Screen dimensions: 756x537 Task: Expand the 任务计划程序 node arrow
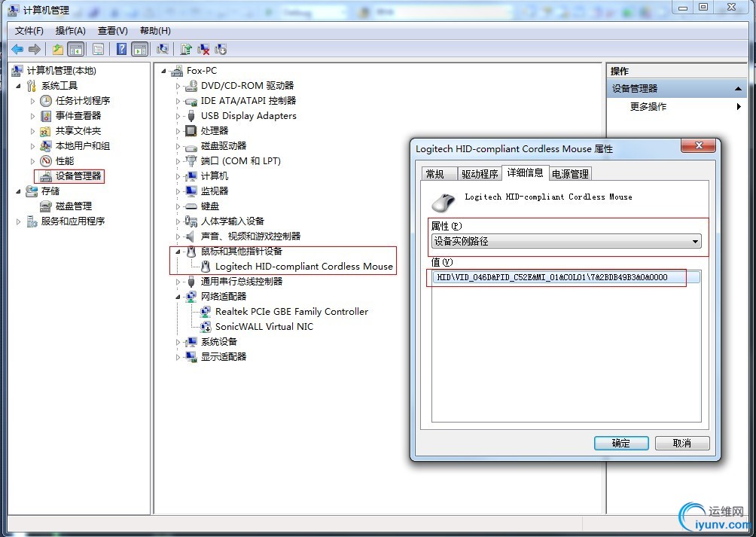(32, 101)
